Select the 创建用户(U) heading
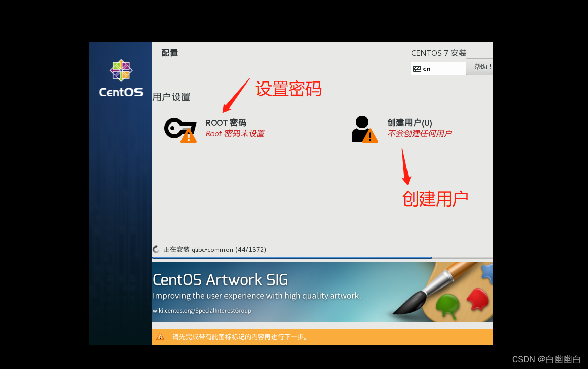This screenshot has width=588, height=369. pyautogui.click(x=410, y=123)
